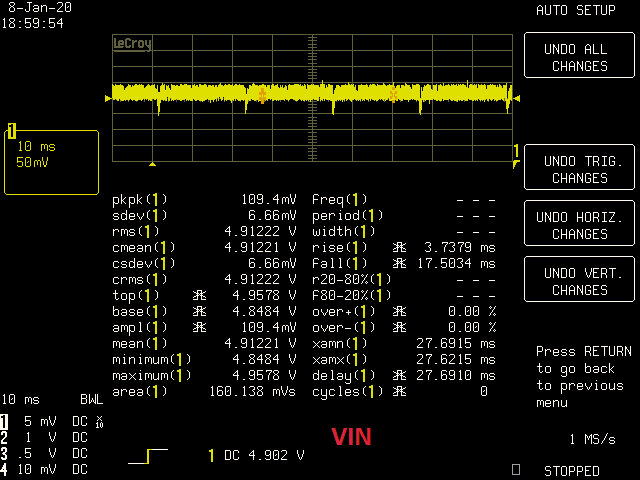Click the LeCroy logo in the grid
The image size is (640, 480).
coord(132,43)
